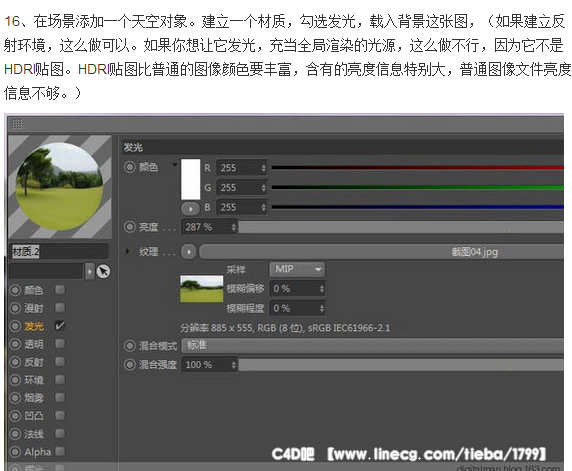The width and height of the screenshot is (572, 471).
Task: Toggle the 混合模式 parameter animation dot
Action: pyautogui.click(x=130, y=345)
